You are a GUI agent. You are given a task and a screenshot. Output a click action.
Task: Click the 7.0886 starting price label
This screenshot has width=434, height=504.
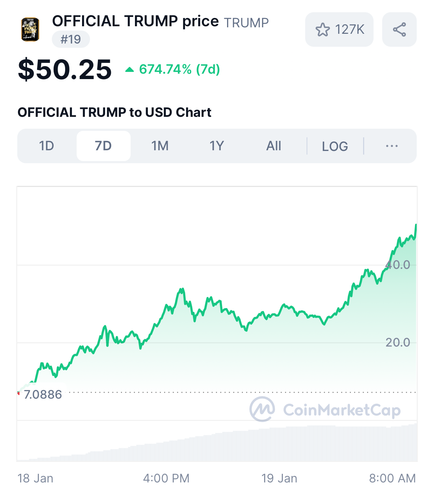pos(43,394)
